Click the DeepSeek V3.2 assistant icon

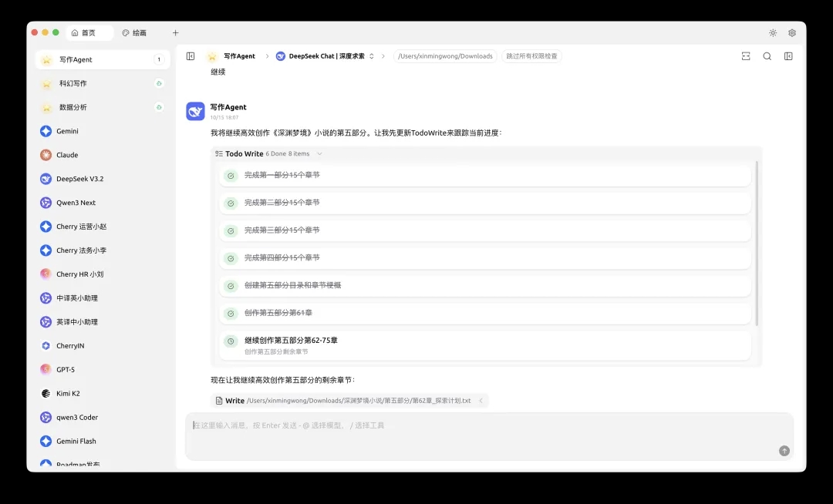coord(46,179)
